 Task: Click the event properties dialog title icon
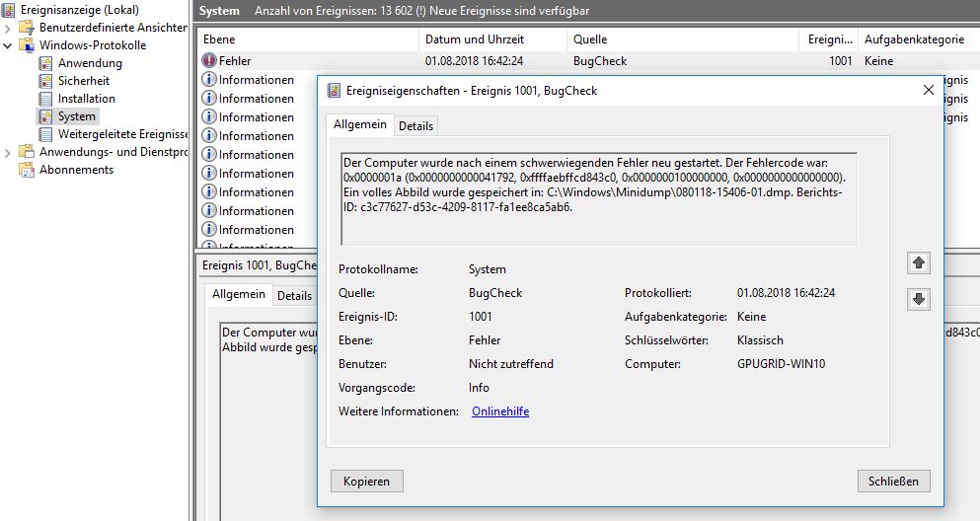335,91
